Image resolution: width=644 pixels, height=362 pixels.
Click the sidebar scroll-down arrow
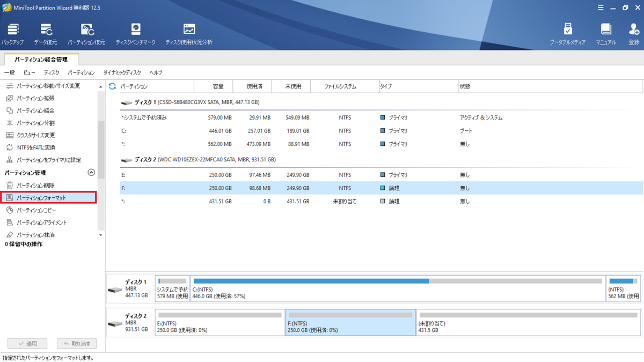(x=101, y=235)
